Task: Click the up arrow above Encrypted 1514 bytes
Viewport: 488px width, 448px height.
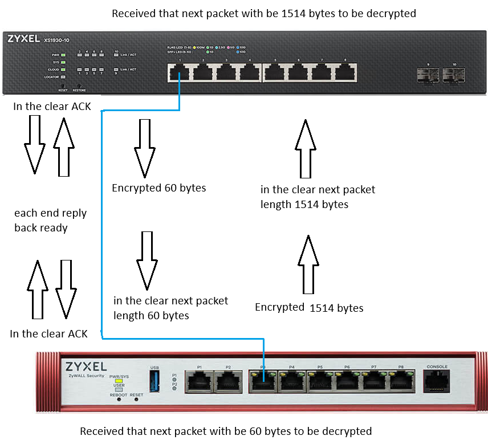Action: [x=308, y=264]
